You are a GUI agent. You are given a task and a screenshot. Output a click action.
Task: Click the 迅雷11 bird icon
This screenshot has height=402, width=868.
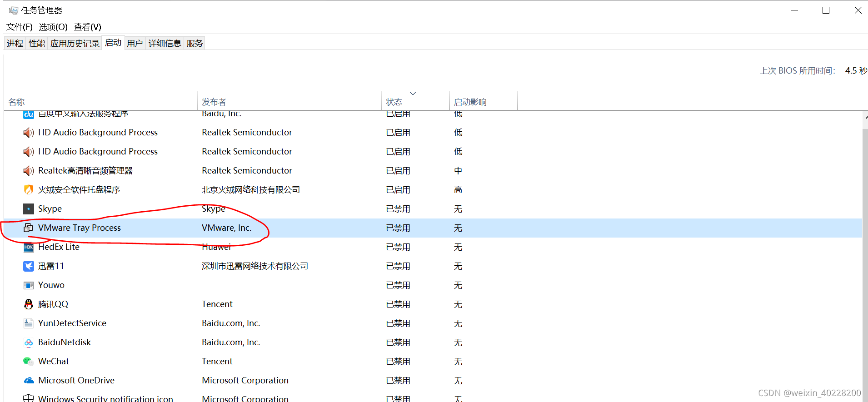[29, 266]
